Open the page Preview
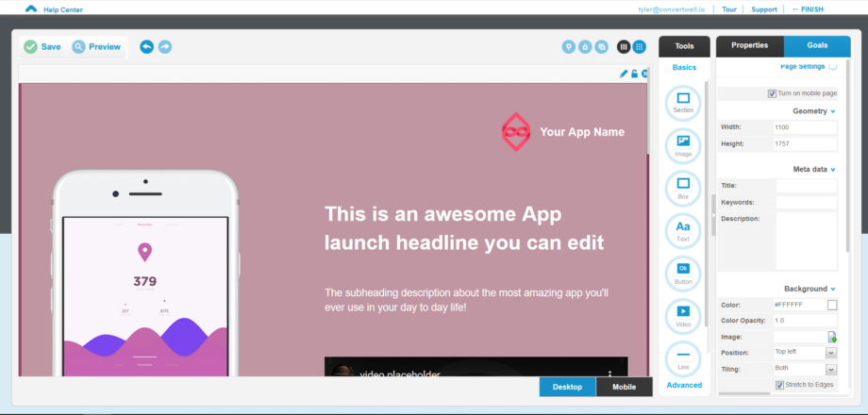868x415 pixels. point(97,47)
